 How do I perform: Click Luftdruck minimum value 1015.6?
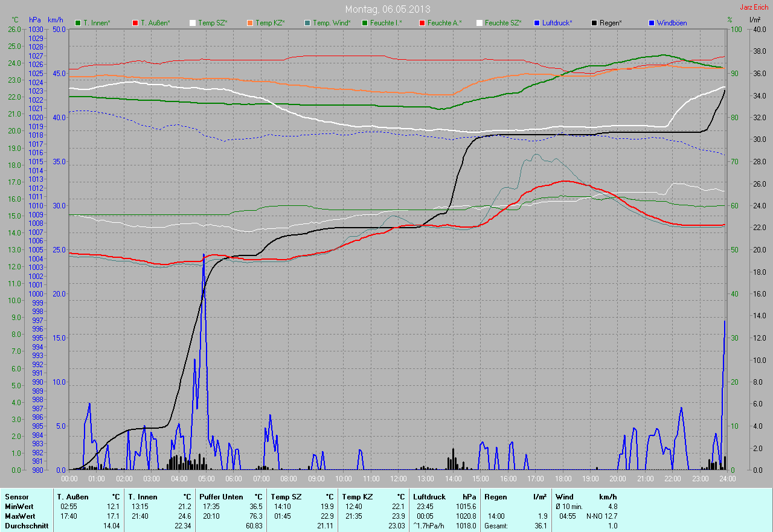[x=466, y=507]
